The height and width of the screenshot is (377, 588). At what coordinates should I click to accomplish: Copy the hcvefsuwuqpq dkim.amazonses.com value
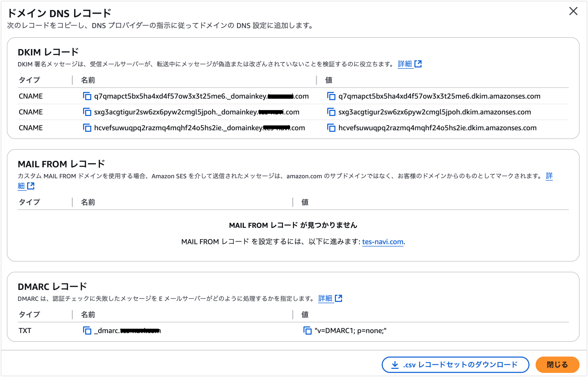[331, 128]
